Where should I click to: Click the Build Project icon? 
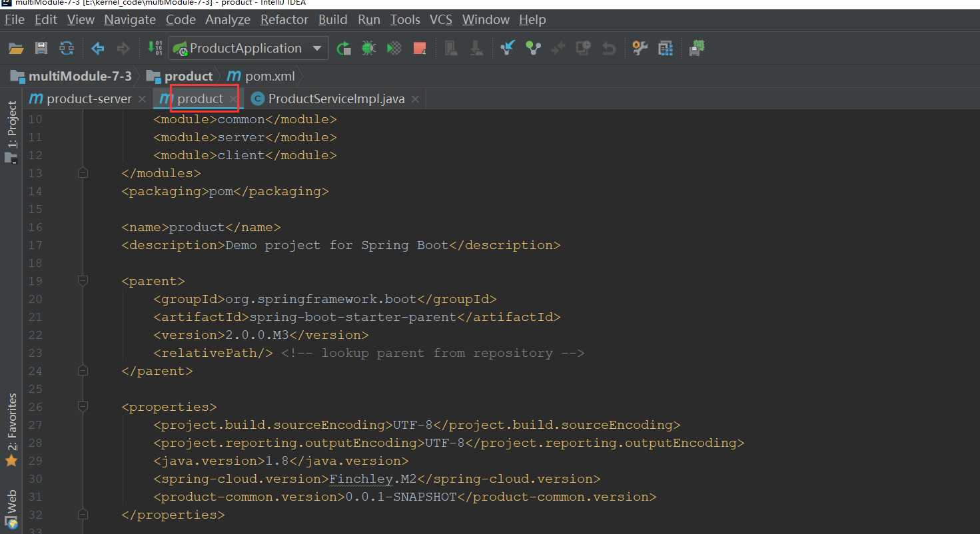155,48
